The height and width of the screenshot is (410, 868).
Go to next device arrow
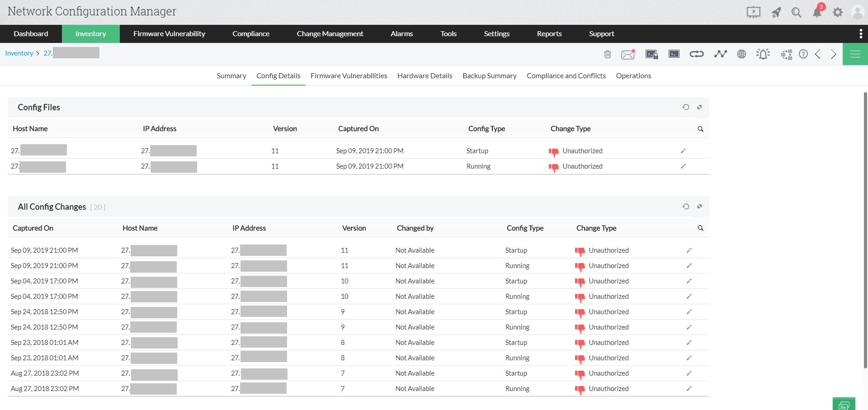(x=833, y=54)
